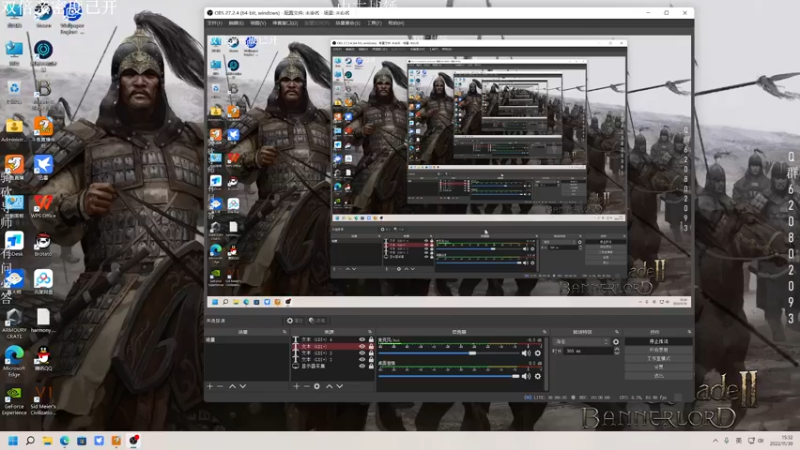800x450 pixels.
Task: Open ToDesk desktop shortcut
Action: pyautogui.click(x=14, y=244)
